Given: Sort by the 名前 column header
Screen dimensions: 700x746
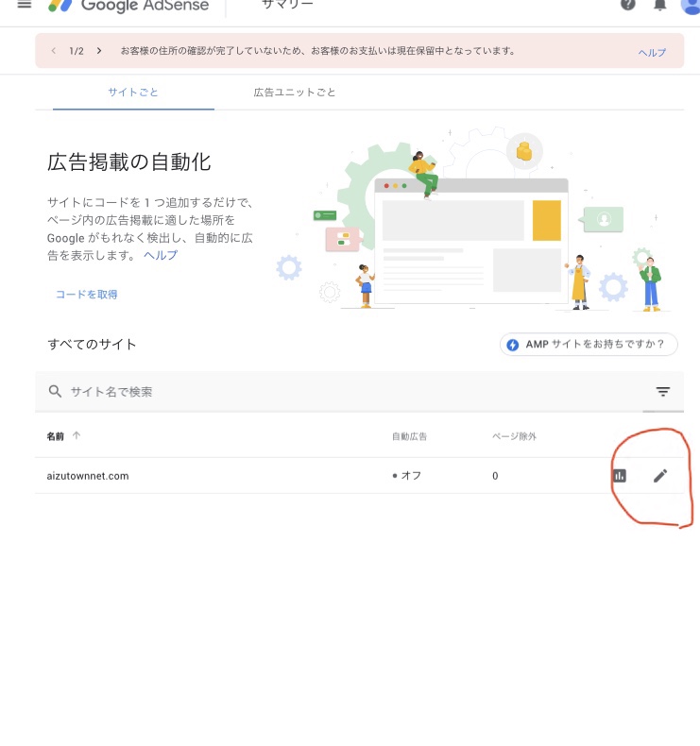Looking at the screenshot, I should pos(55,436).
